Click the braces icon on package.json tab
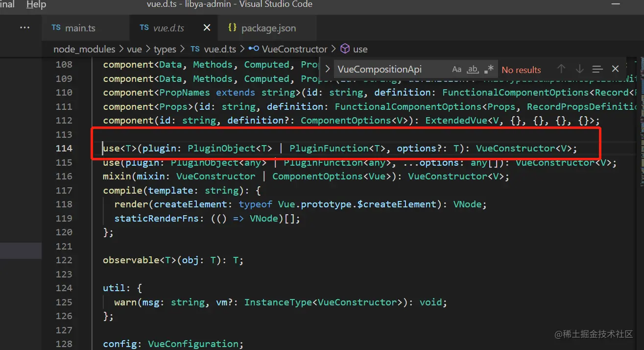The image size is (644, 350). click(232, 28)
